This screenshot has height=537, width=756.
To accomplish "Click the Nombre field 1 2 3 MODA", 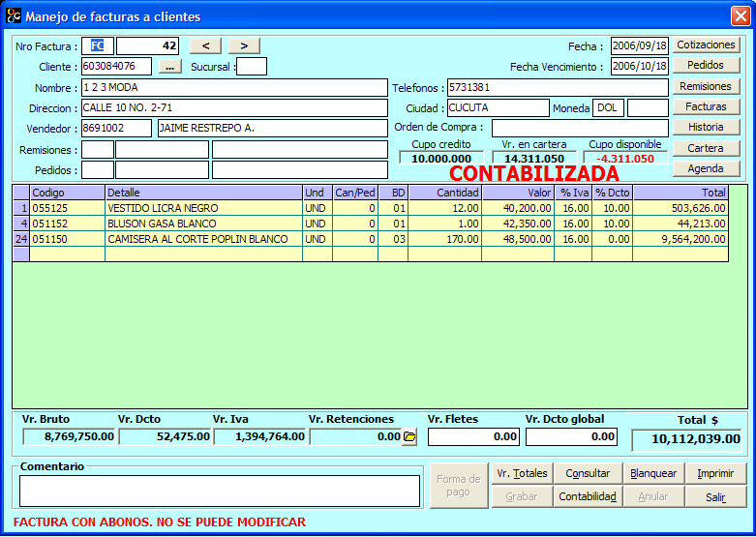I will (235, 88).
